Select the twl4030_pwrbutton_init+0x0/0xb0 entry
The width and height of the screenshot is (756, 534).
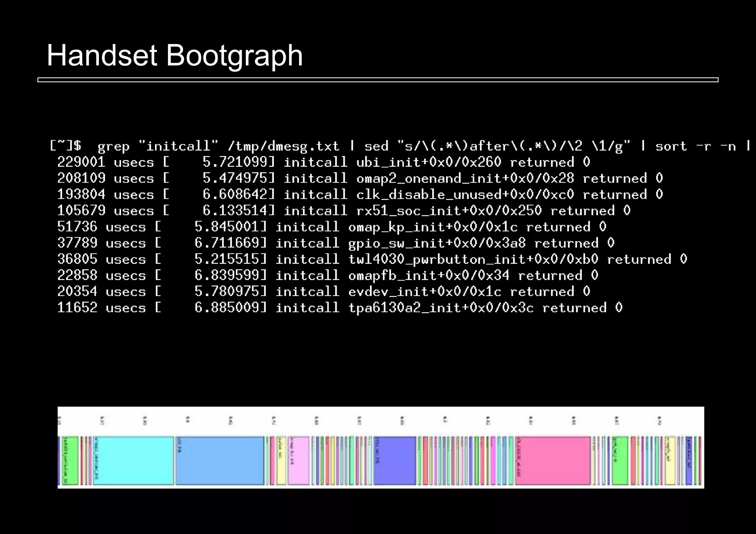tap(473, 259)
